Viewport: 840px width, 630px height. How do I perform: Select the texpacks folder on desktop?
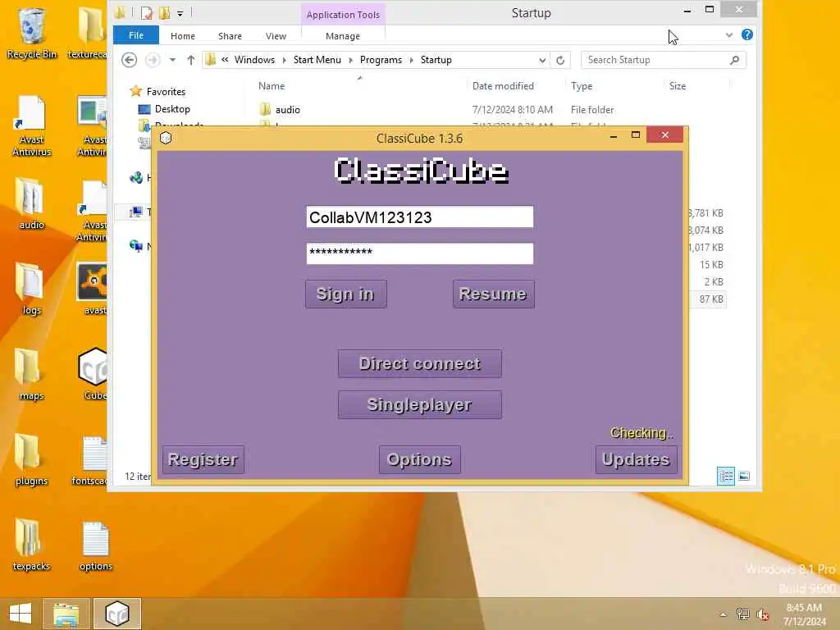click(x=32, y=546)
